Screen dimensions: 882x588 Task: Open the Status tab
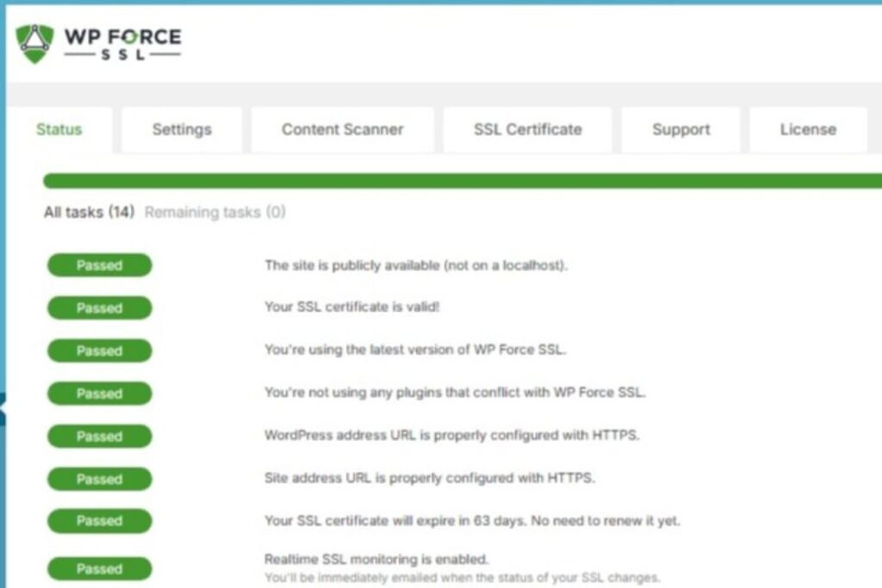(x=59, y=129)
